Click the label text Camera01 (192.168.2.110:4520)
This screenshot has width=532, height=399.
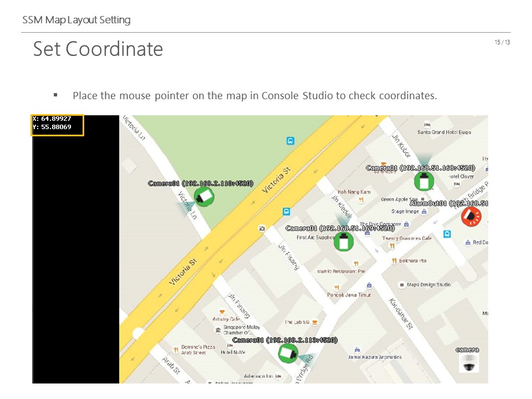[x=201, y=183]
